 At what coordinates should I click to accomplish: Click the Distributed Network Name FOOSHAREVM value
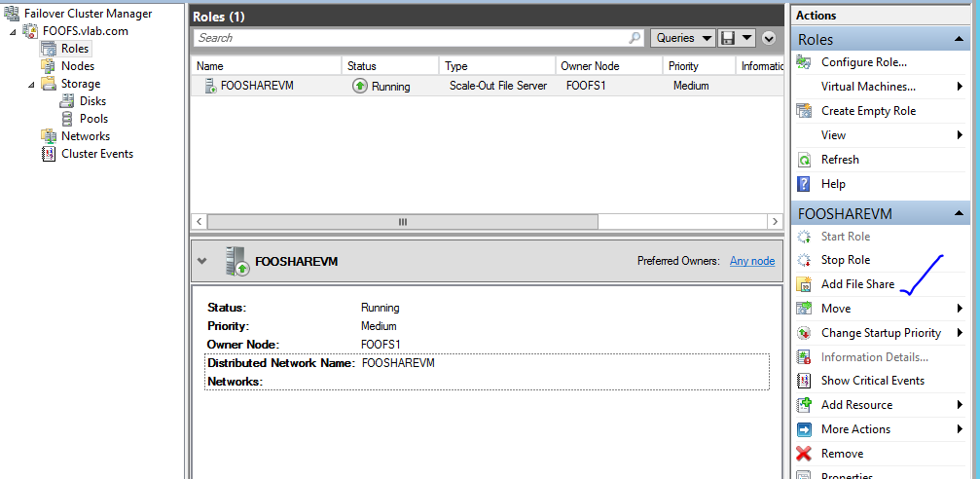click(x=398, y=363)
